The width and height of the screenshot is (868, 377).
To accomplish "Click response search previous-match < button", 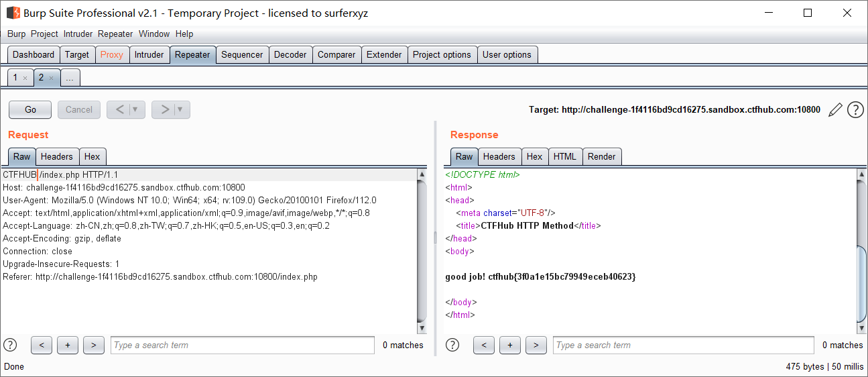I will point(484,345).
